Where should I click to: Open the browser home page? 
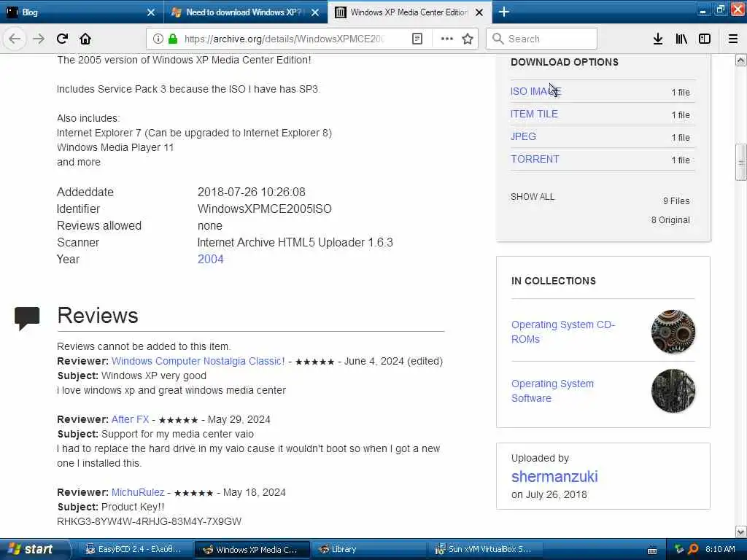(85, 39)
